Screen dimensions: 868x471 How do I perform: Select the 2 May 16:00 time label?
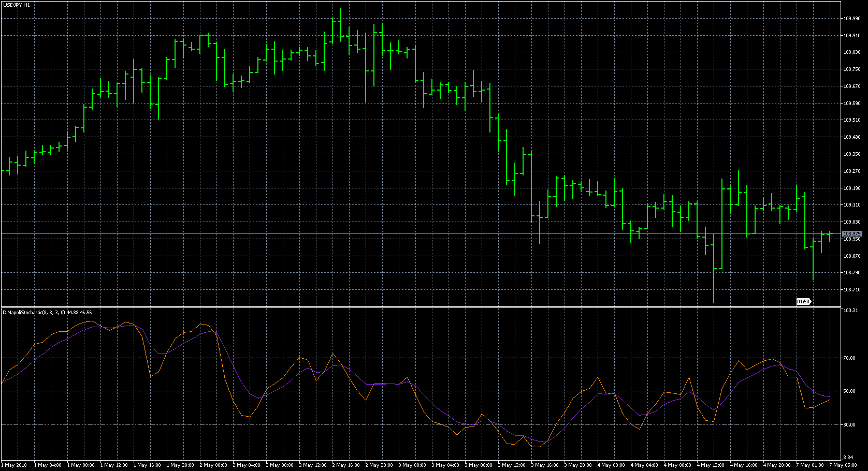[346, 465]
